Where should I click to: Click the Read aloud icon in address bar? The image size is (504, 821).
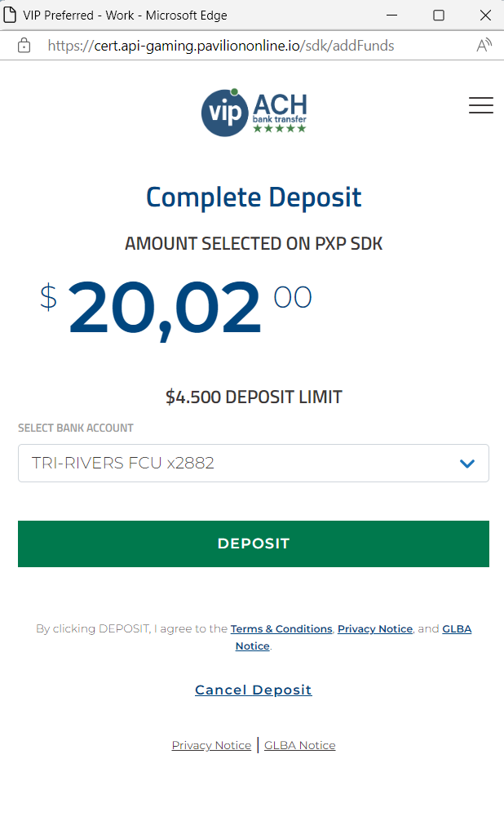click(484, 46)
